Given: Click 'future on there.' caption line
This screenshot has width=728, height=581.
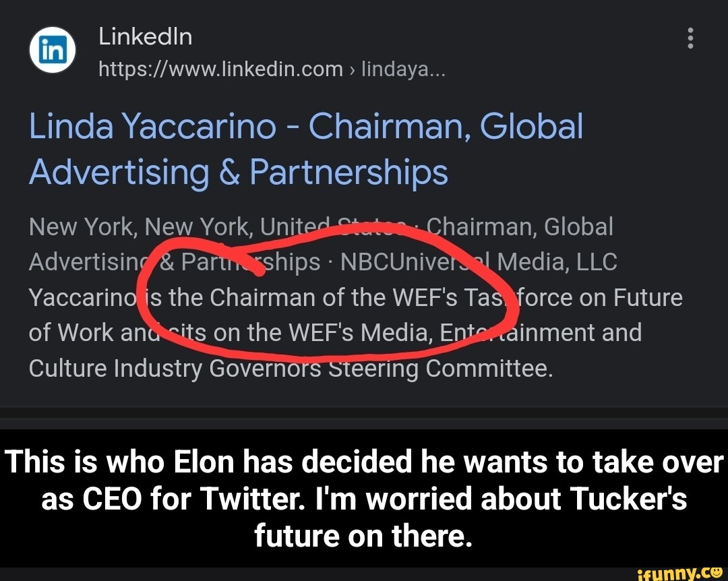Looking at the screenshot, I should click(x=361, y=535).
